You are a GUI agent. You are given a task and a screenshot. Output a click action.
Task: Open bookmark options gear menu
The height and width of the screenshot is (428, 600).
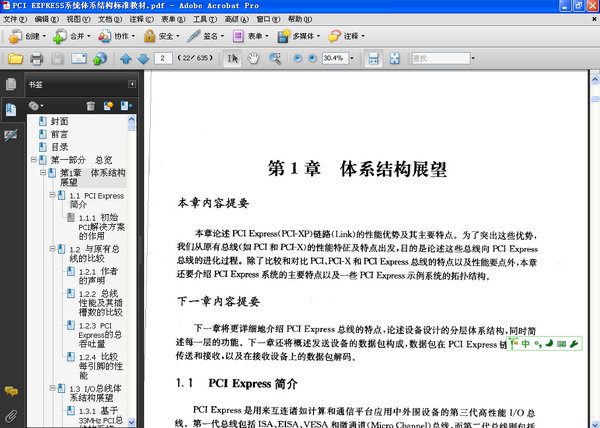click(x=36, y=106)
